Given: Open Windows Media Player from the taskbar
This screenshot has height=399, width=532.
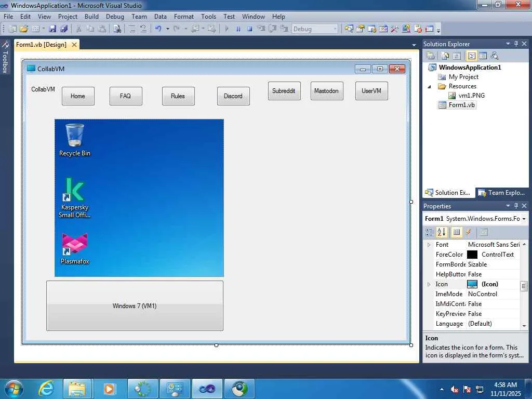Looking at the screenshot, I should [109, 389].
